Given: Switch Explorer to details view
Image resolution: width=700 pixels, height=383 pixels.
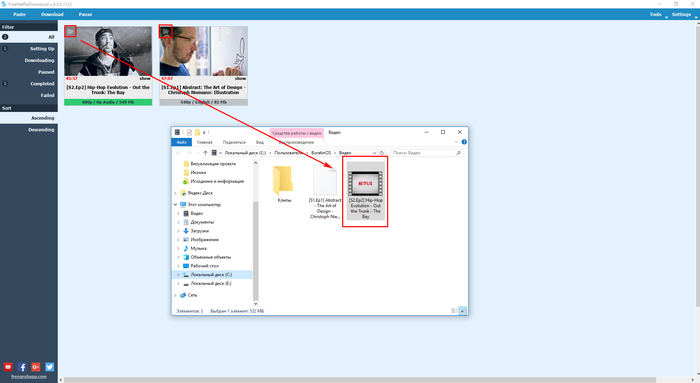Looking at the screenshot, I should pyautogui.click(x=454, y=311).
